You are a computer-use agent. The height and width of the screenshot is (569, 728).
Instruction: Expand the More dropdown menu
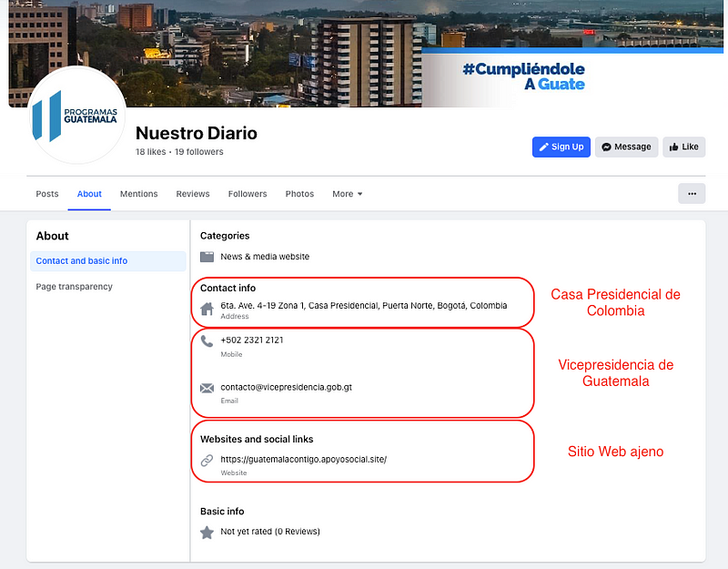[348, 194]
